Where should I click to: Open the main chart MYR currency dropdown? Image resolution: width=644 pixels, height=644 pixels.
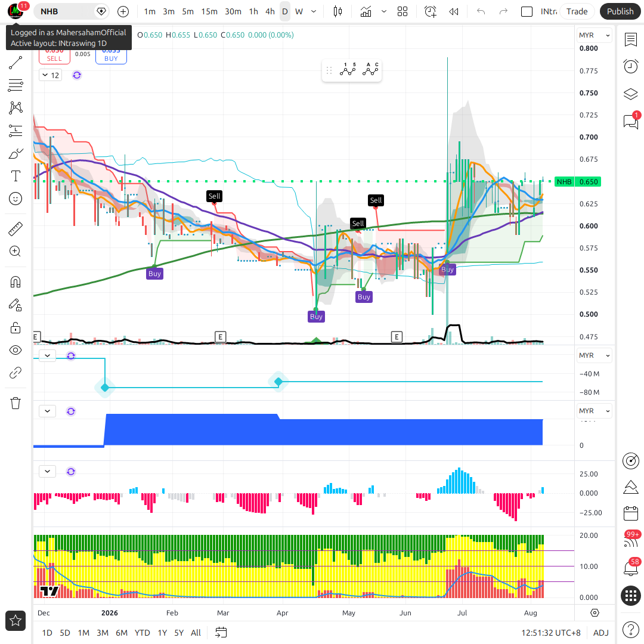click(x=594, y=35)
